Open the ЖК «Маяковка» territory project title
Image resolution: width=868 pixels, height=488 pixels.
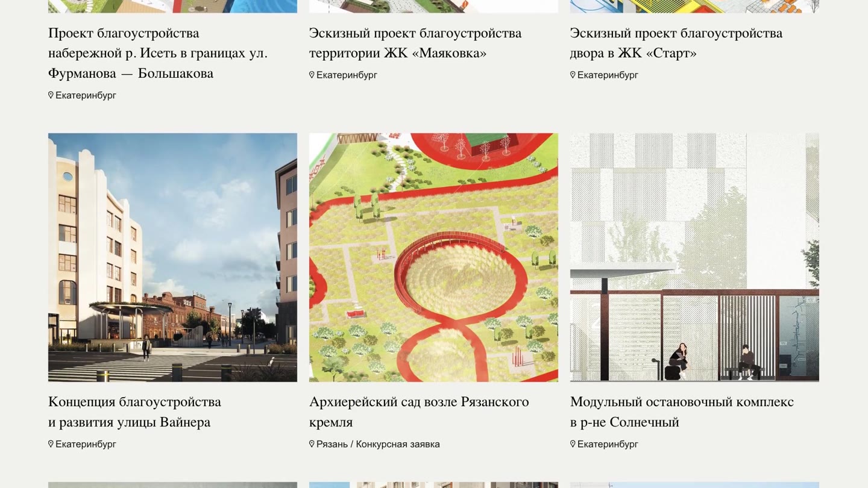point(415,43)
